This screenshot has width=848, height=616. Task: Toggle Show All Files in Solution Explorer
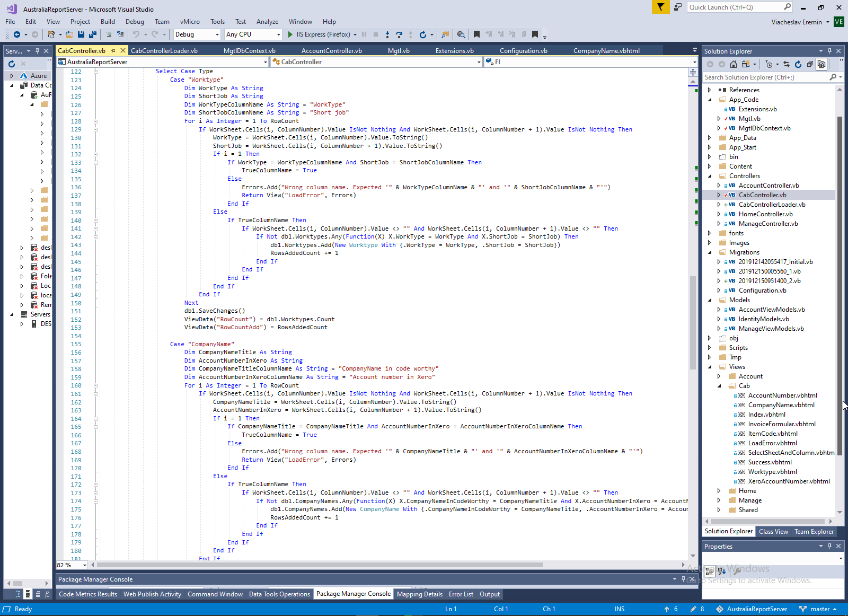(821, 64)
